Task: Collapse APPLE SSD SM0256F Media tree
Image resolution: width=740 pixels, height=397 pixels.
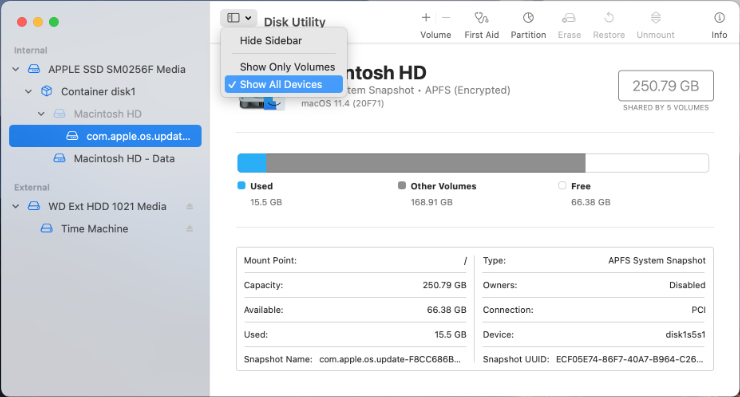Action: point(16,69)
